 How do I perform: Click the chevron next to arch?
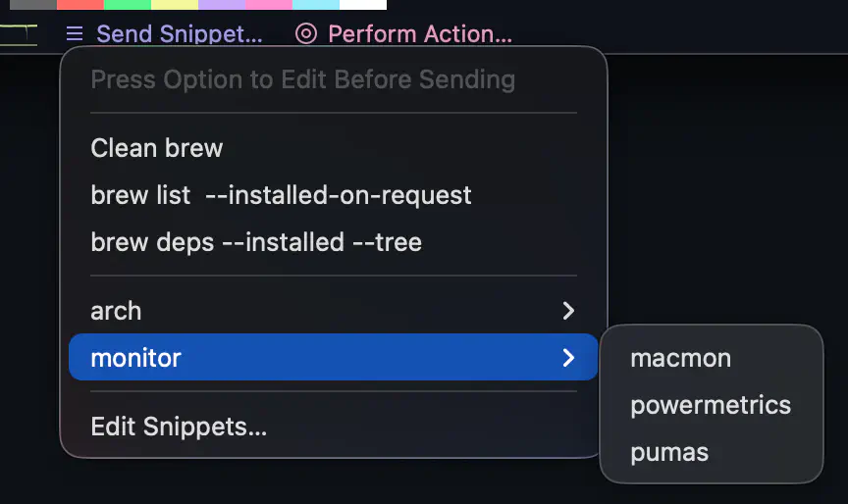568,311
